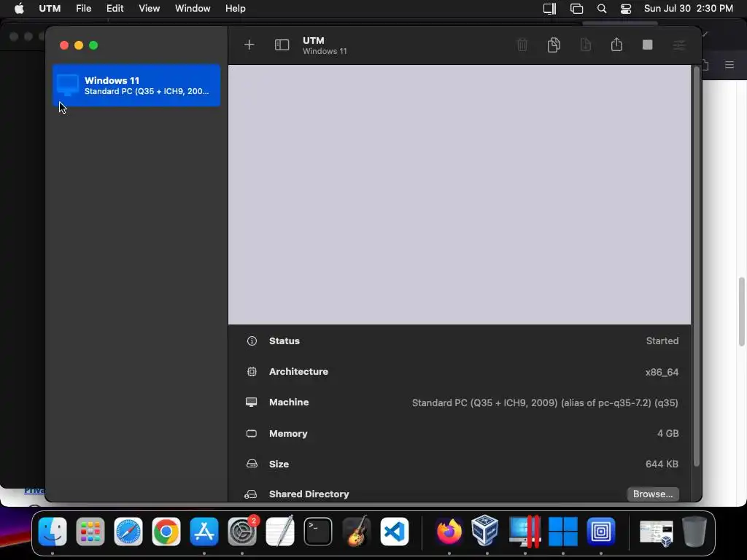Click the move VM document icon
Viewport: 747px width, 560px height.
(x=586, y=44)
